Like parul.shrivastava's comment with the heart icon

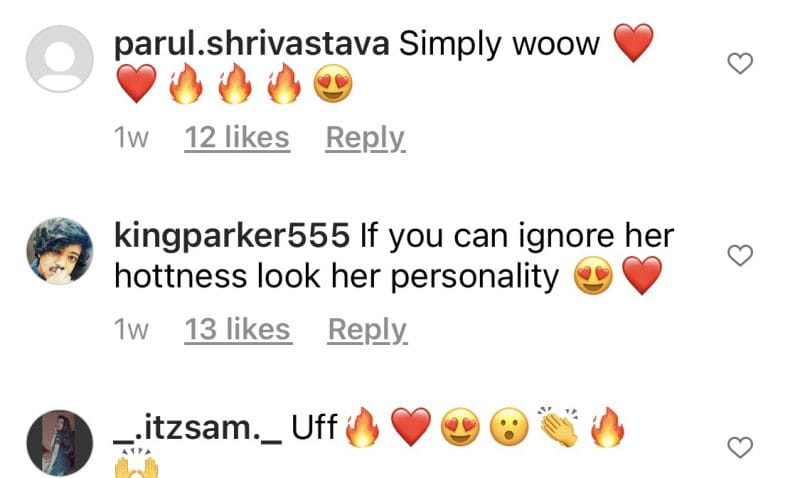(740, 63)
